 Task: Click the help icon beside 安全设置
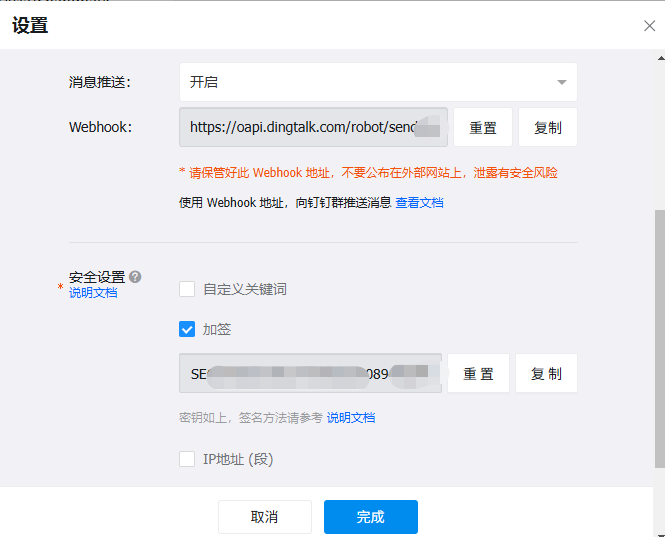pos(135,277)
